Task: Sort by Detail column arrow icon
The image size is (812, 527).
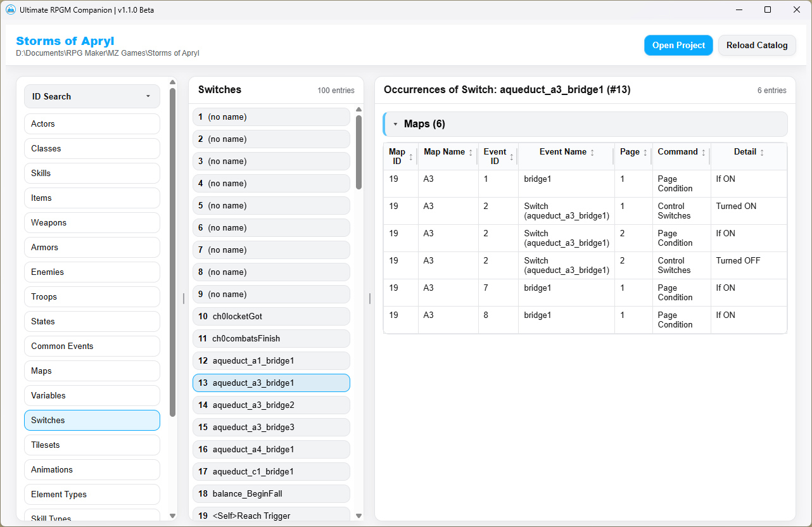Action: [x=762, y=153]
